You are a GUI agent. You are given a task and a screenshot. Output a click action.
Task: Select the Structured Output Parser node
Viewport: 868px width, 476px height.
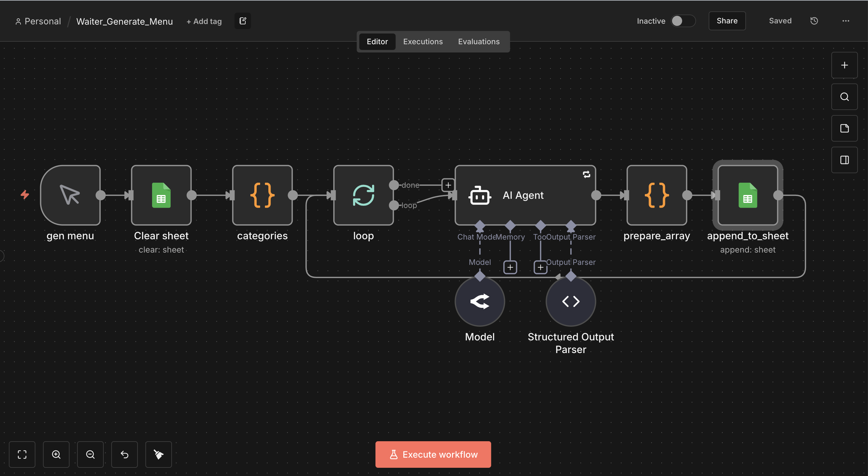point(571,301)
